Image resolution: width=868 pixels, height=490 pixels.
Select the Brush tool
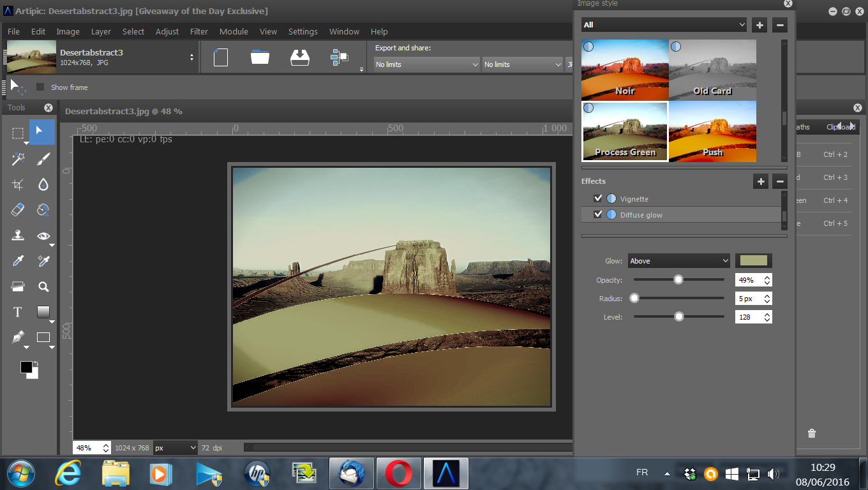tap(43, 159)
